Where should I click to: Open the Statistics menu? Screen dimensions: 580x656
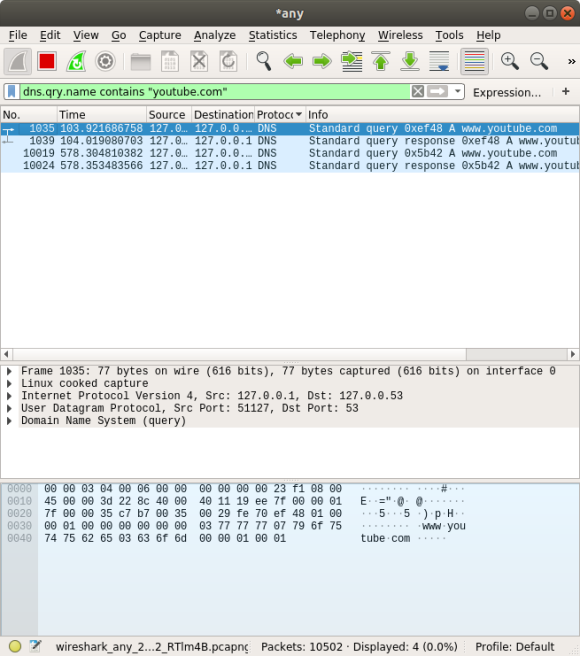[273, 35]
